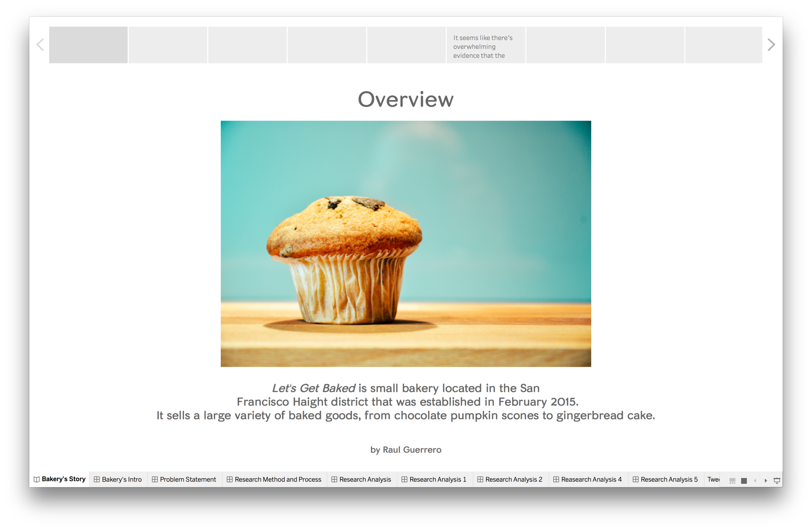Switch to Research Analysis 5 tab
The height and width of the screenshot is (529, 812).
[666, 479]
